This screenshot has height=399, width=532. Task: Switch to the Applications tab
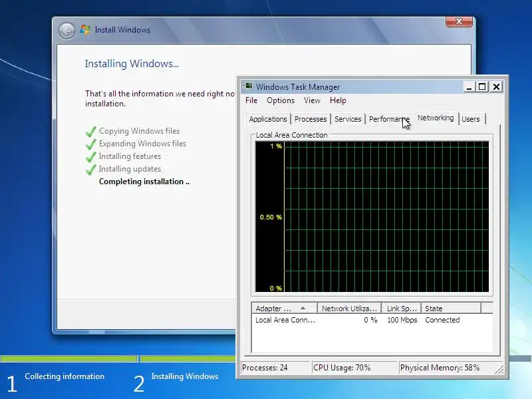pos(268,119)
